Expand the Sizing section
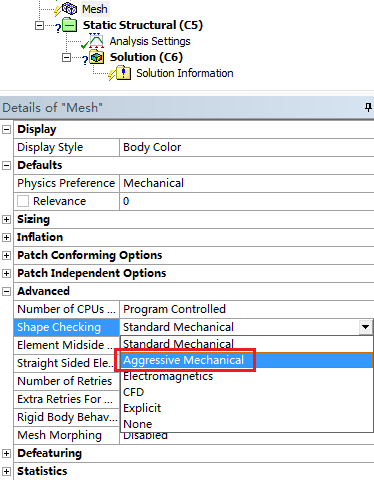This screenshot has height=480, width=374. (x=6, y=219)
